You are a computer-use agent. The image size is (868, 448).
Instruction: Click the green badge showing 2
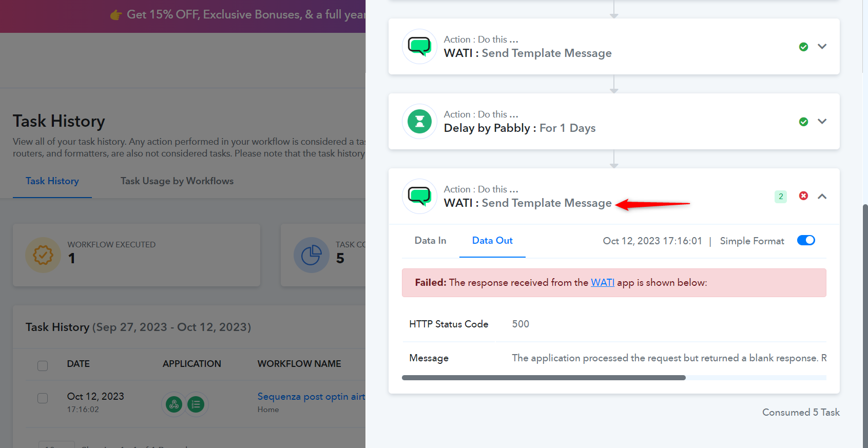(x=781, y=197)
